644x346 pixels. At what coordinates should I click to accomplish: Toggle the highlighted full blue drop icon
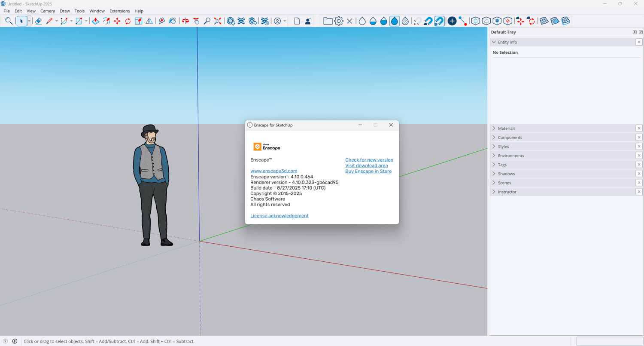tap(395, 21)
